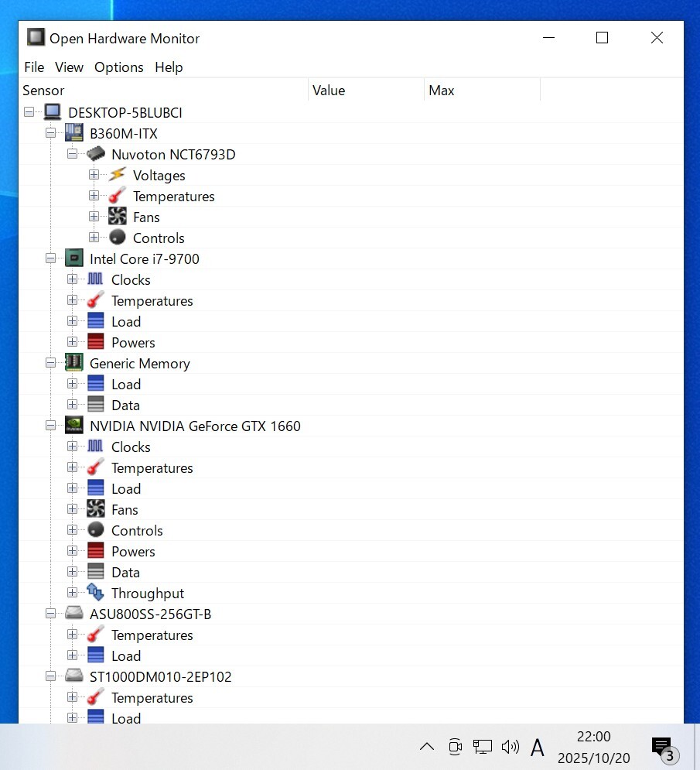The image size is (700, 770).
Task: Click the Sensor column header
Action: tap(163, 91)
